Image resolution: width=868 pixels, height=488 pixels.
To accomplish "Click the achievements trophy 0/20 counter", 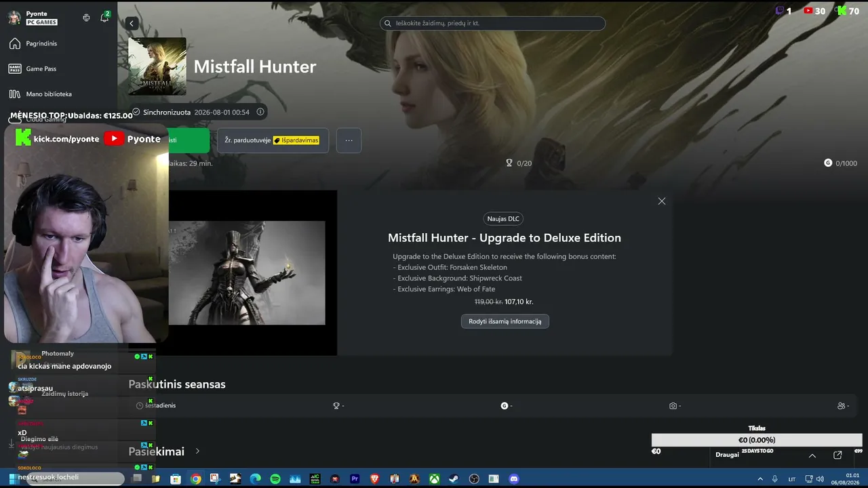I will pos(519,163).
